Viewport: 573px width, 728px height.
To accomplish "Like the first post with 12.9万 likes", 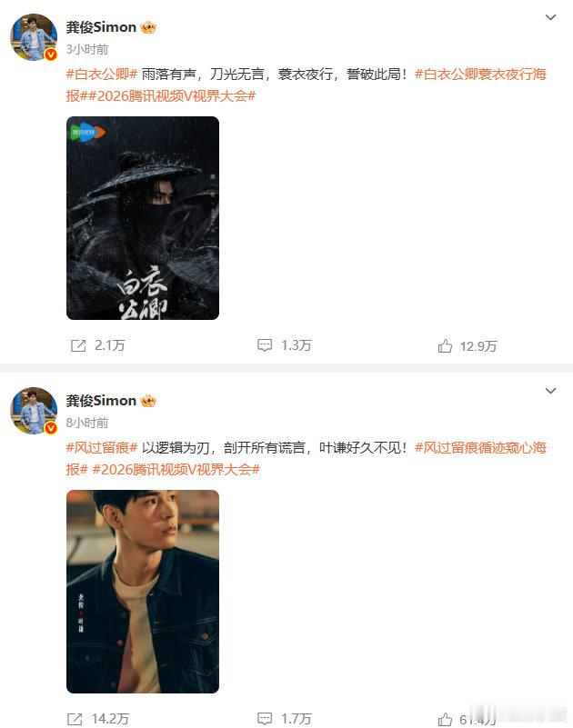I will click(x=445, y=346).
